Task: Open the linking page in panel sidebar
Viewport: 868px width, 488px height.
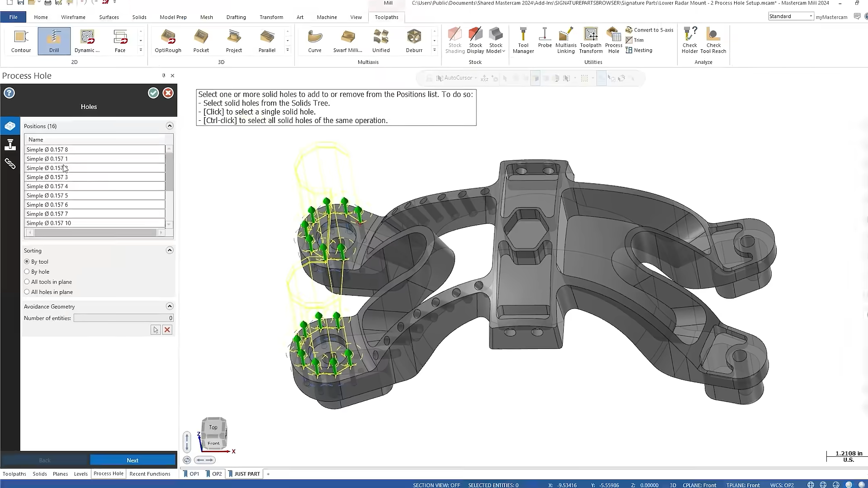Action: (10, 163)
